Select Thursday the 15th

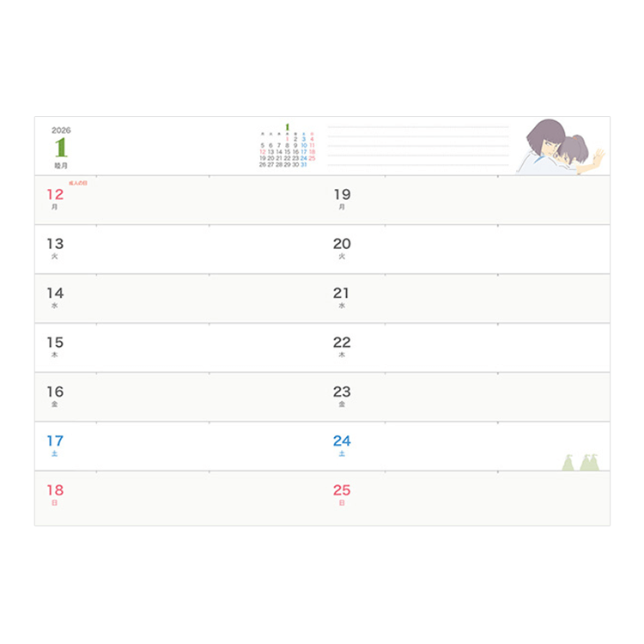pos(55,343)
